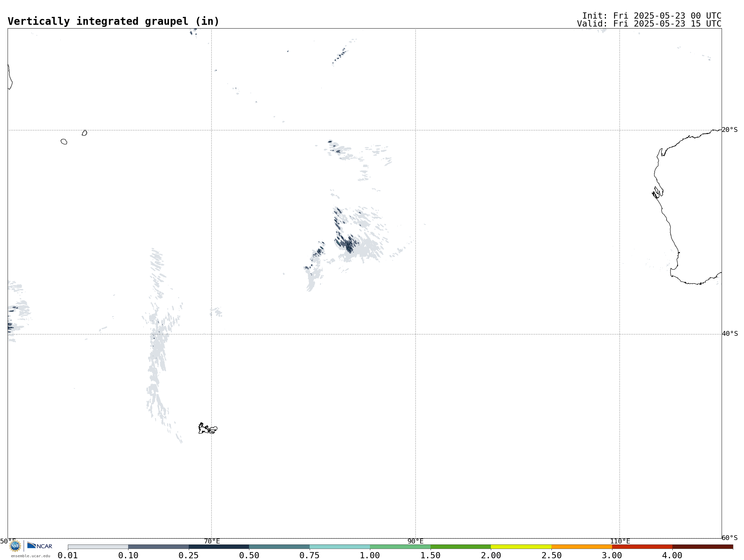Click the 70°E longitude label

tap(212, 541)
